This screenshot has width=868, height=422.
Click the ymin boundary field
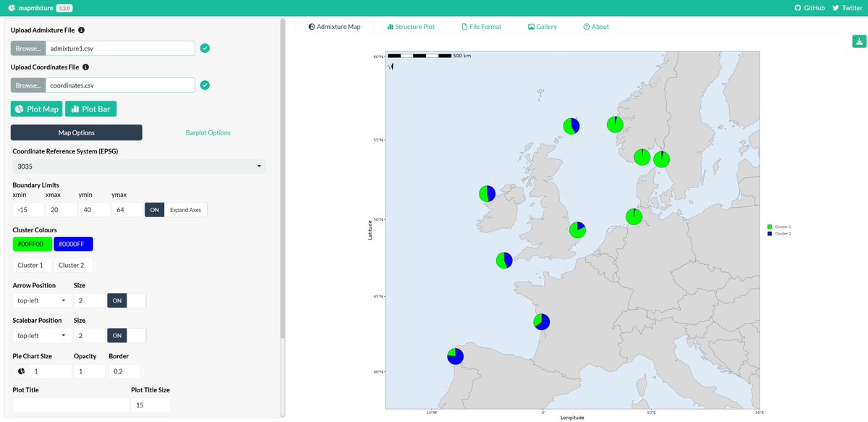[94, 210]
